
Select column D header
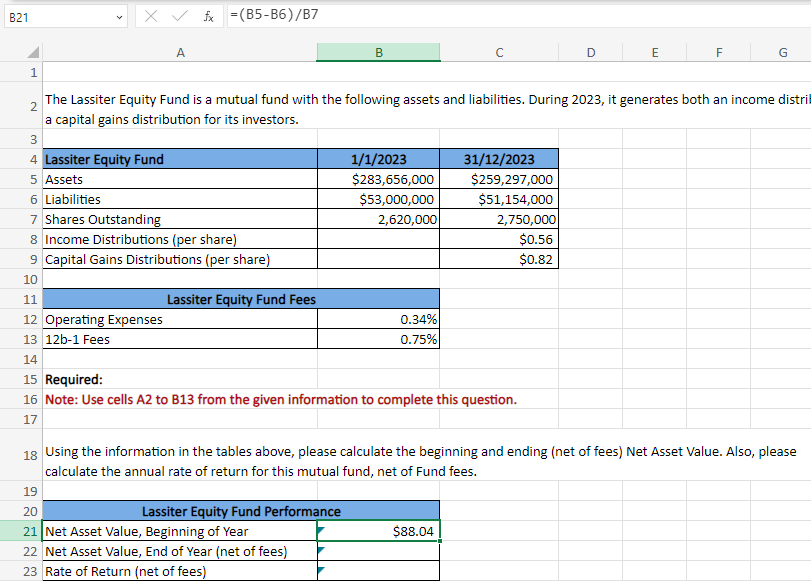[590, 53]
